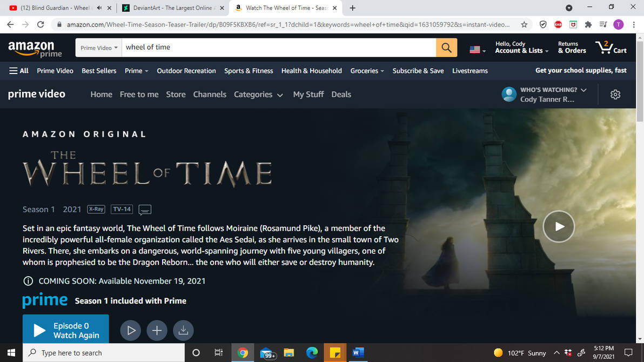Open the Prime Video search category dropdown
644x362 pixels.
(x=98, y=48)
